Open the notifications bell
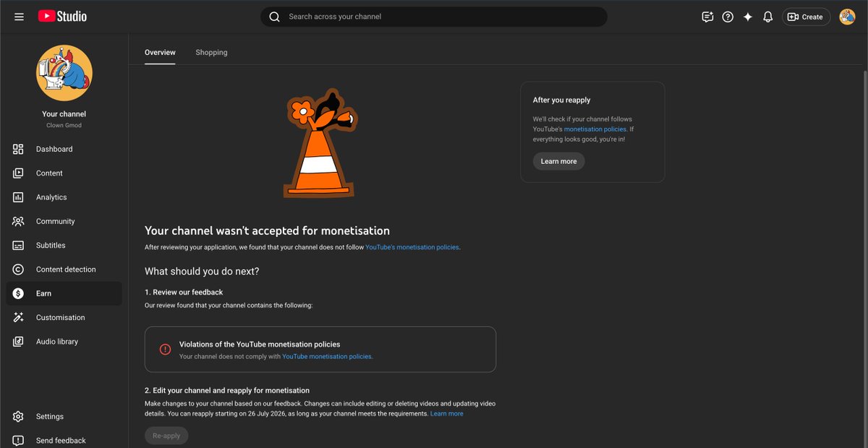This screenshot has height=448, width=868. click(768, 17)
